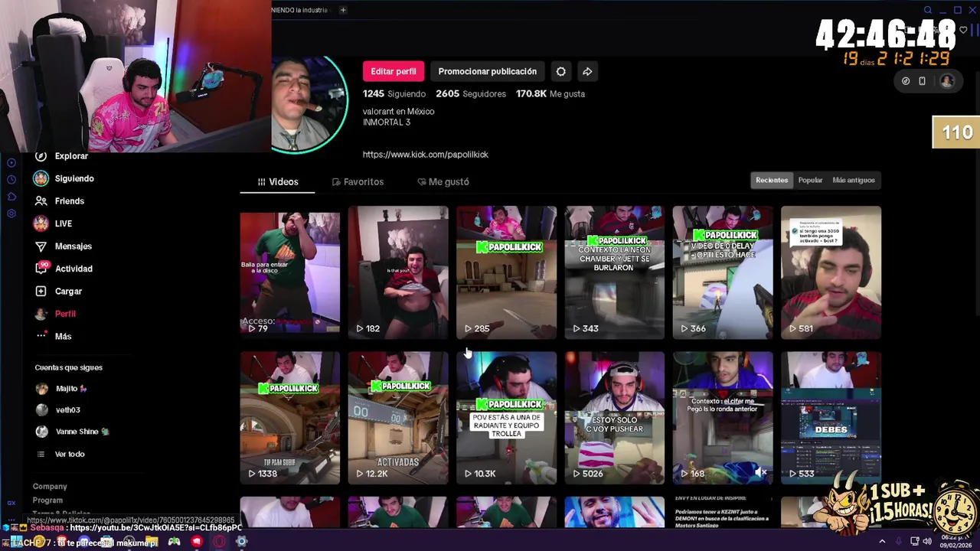
Task: Click the Cargar upload plus icon
Action: (x=41, y=291)
